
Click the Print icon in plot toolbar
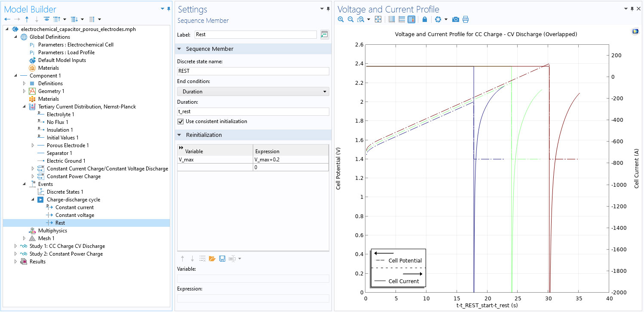pos(466,19)
